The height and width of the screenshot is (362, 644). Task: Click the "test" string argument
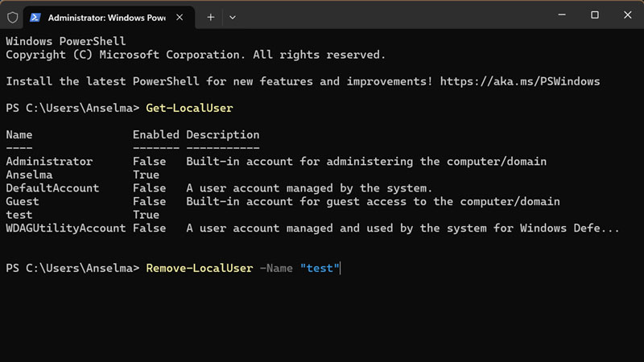pyautogui.click(x=320, y=268)
